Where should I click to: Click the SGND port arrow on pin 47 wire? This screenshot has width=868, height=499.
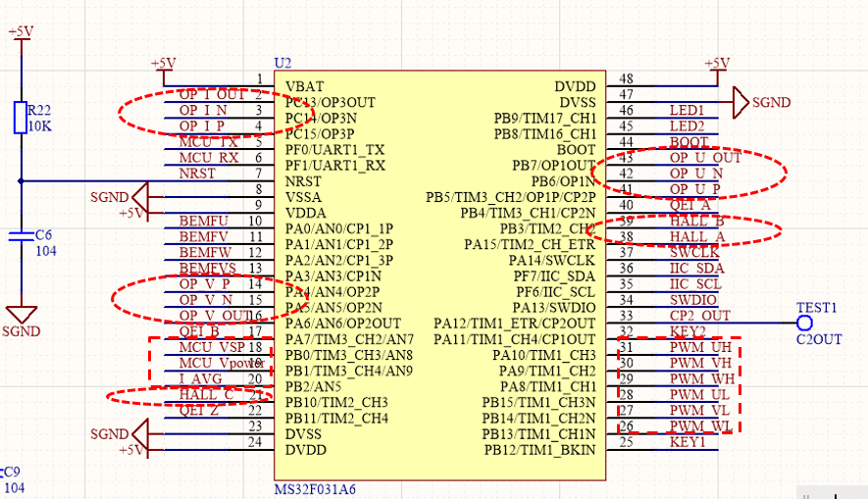point(740,102)
